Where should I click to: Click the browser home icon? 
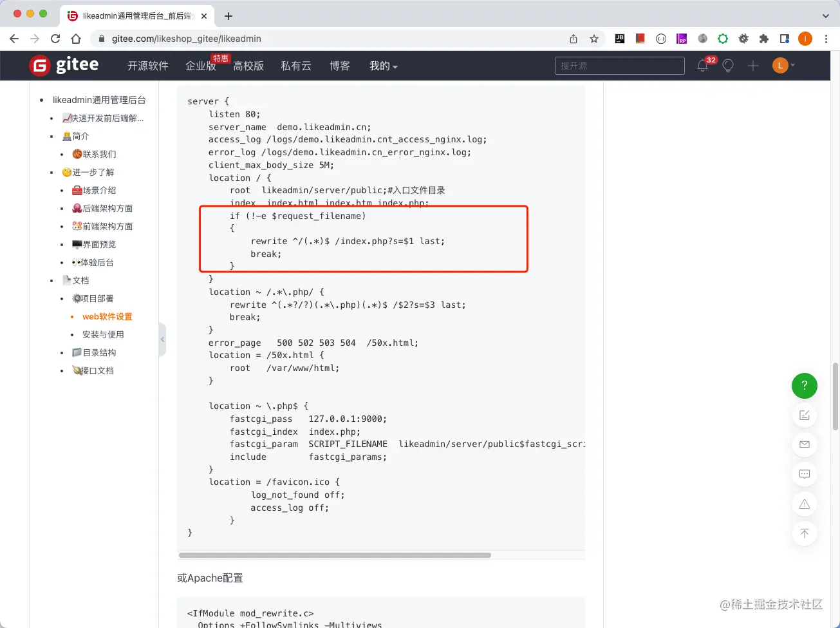pyautogui.click(x=76, y=39)
